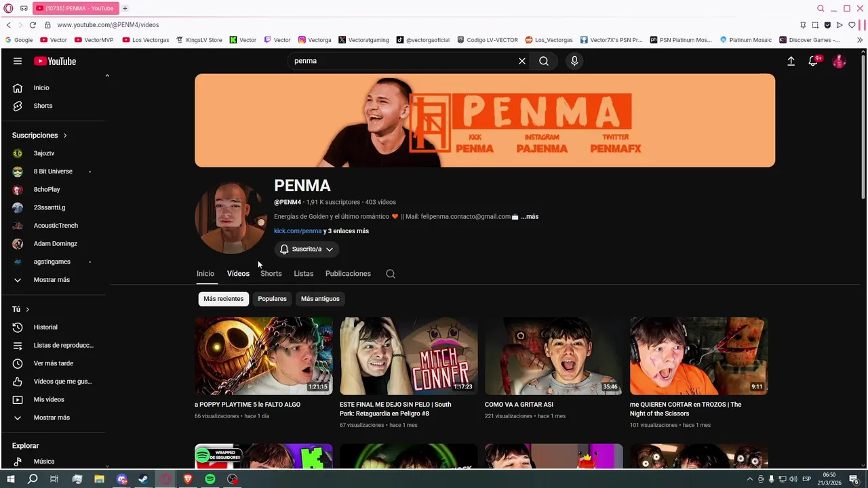
Task: Open Spotify from the taskbar
Action: (x=210, y=479)
